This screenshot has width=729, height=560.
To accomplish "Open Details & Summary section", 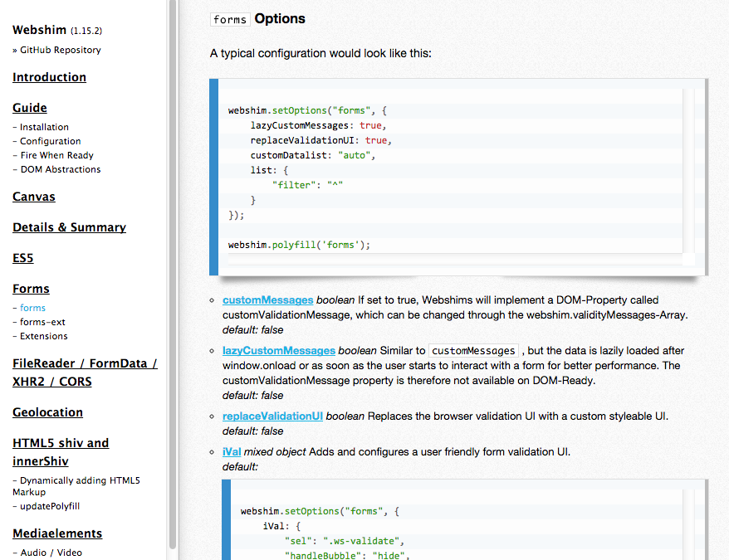I will click(69, 227).
